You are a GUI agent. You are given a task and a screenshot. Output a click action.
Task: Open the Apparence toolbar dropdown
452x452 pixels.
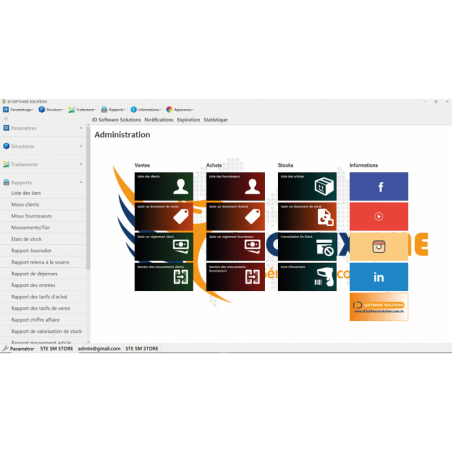(180, 109)
